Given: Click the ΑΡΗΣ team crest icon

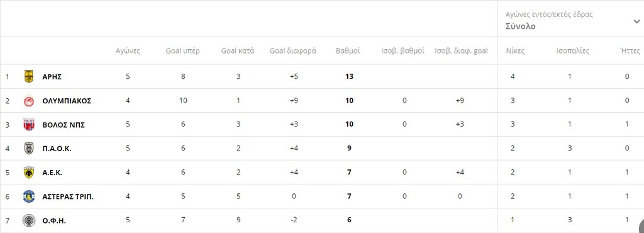Looking at the screenshot, I should click(x=29, y=76).
